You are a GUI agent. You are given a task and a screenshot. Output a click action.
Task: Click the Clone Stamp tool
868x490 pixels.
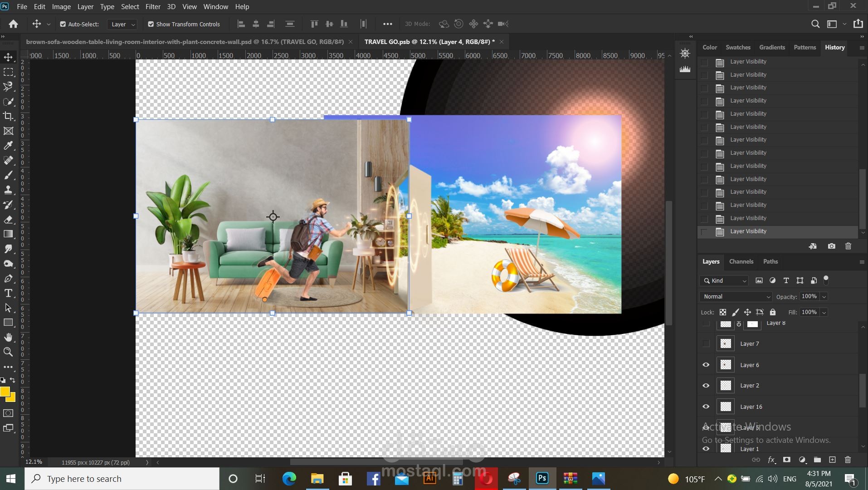8,190
